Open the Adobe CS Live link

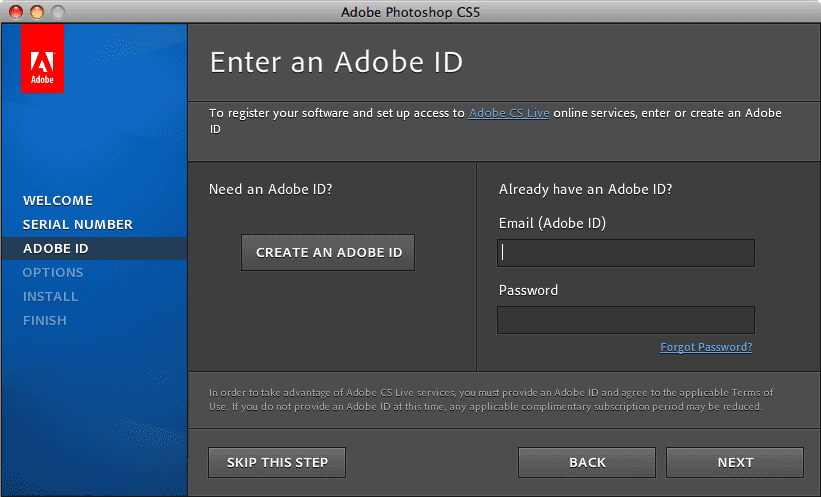pyautogui.click(x=508, y=113)
